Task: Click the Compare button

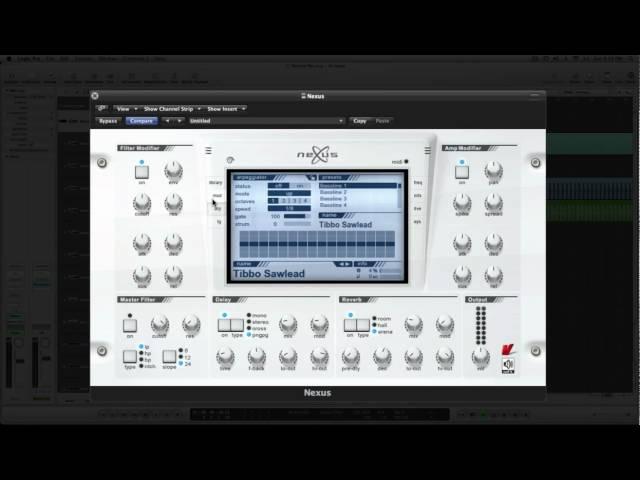Action: click(x=141, y=121)
